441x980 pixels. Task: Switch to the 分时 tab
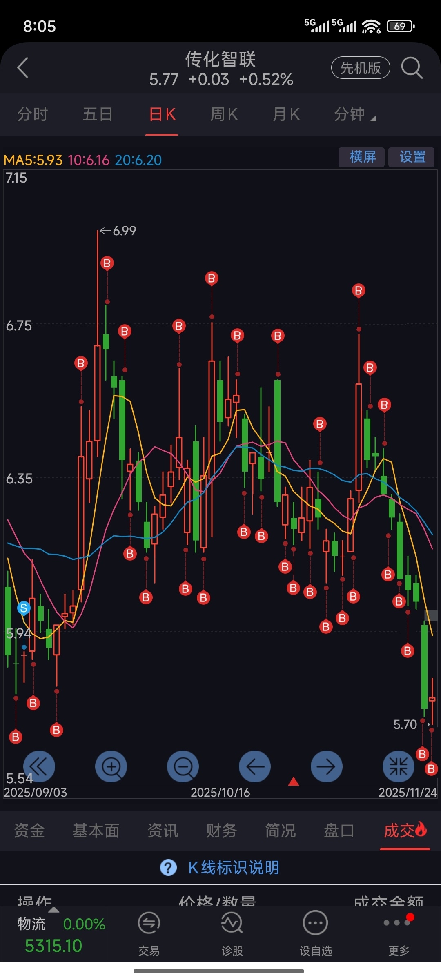coord(33,114)
